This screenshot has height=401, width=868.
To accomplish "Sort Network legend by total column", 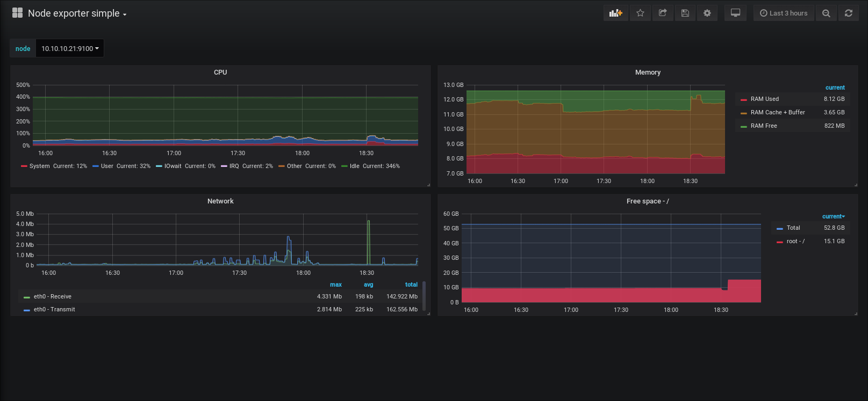I will click(x=411, y=285).
